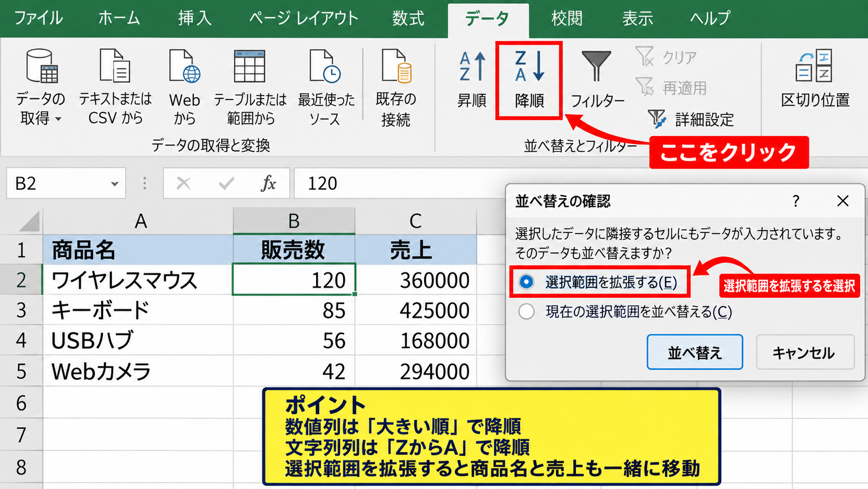Click the fx insert function icon
The image size is (868, 489).
(268, 183)
